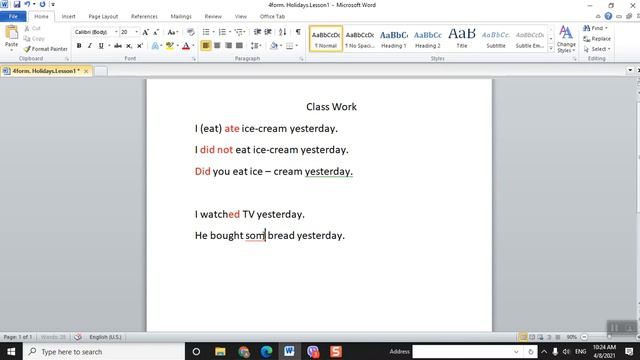Toggle Bold formatting

click(x=79, y=46)
